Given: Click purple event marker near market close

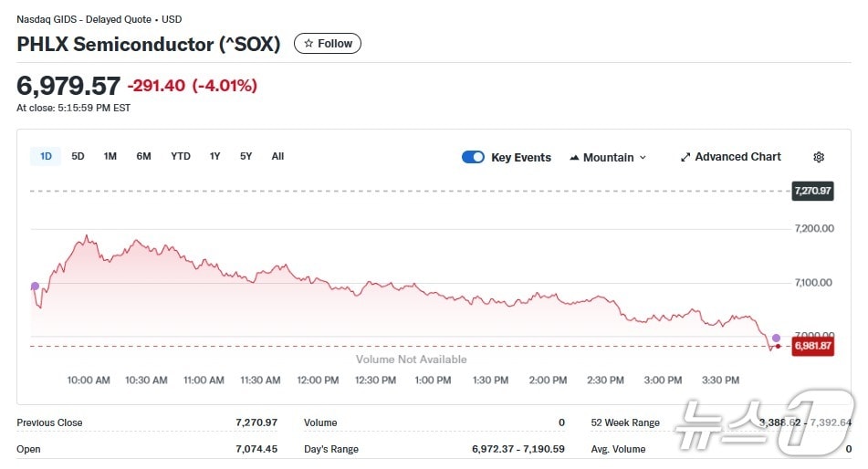Looking at the screenshot, I should click(776, 338).
